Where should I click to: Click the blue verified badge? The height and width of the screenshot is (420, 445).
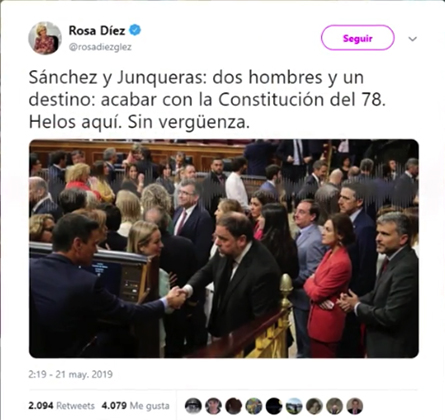135,30
